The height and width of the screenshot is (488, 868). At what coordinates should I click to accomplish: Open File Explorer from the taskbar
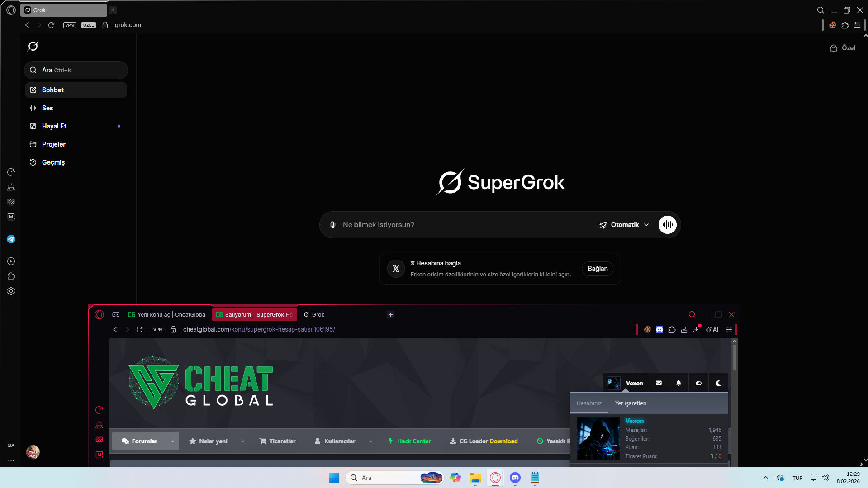pyautogui.click(x=475, y=478)
